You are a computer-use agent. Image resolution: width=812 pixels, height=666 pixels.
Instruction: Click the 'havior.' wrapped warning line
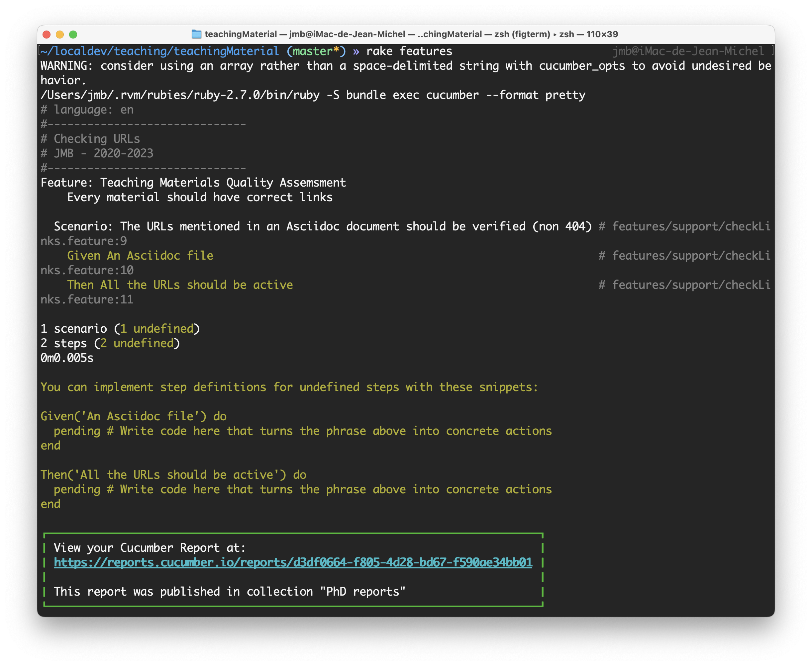tap(63, 80)
